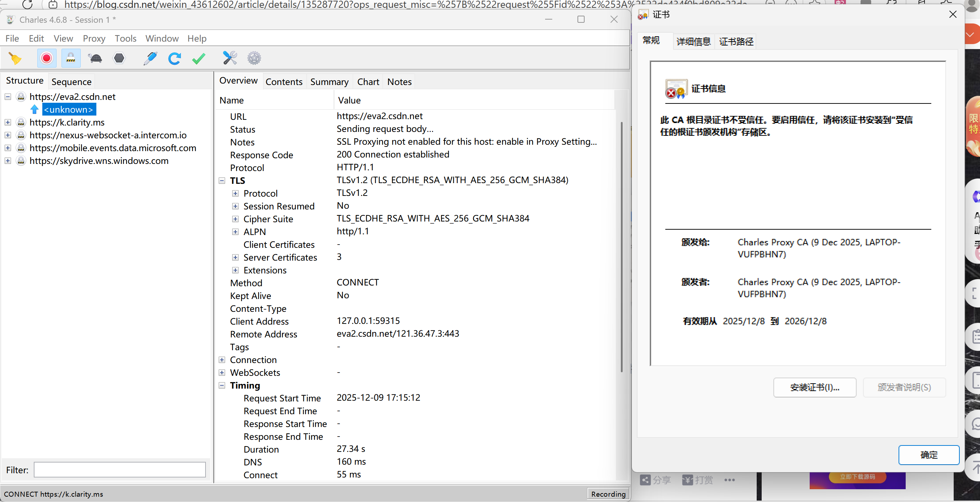Click the lock icon beside k.clarity.ms
The image size is (980, 502).
pyautogui.click(x=21, y=122)
